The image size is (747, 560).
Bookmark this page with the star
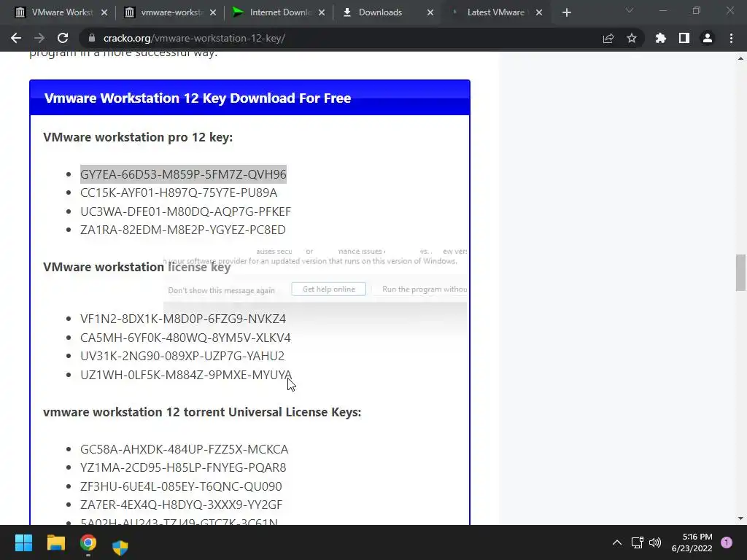(x=632, y=38)
